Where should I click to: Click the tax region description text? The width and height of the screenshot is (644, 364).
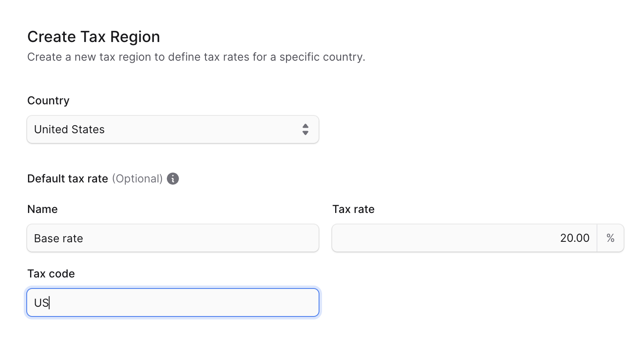(196, 57)
